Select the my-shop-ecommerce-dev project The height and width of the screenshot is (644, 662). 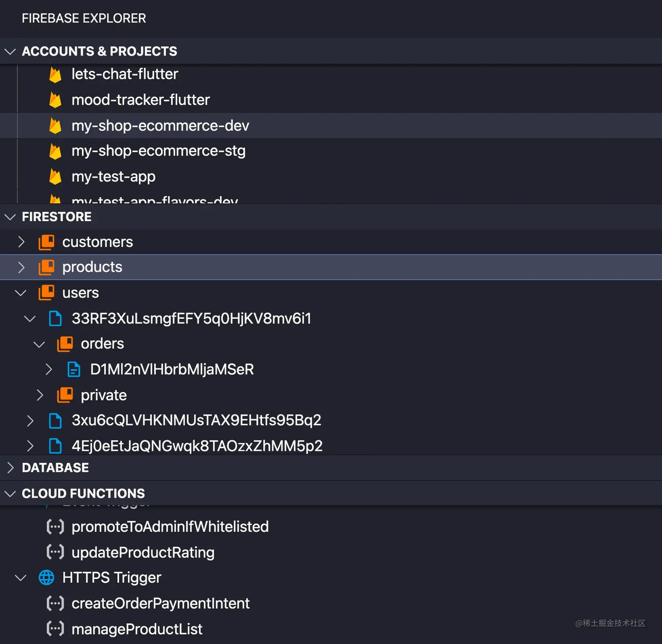pyautogui.click(x=160, y=126)
